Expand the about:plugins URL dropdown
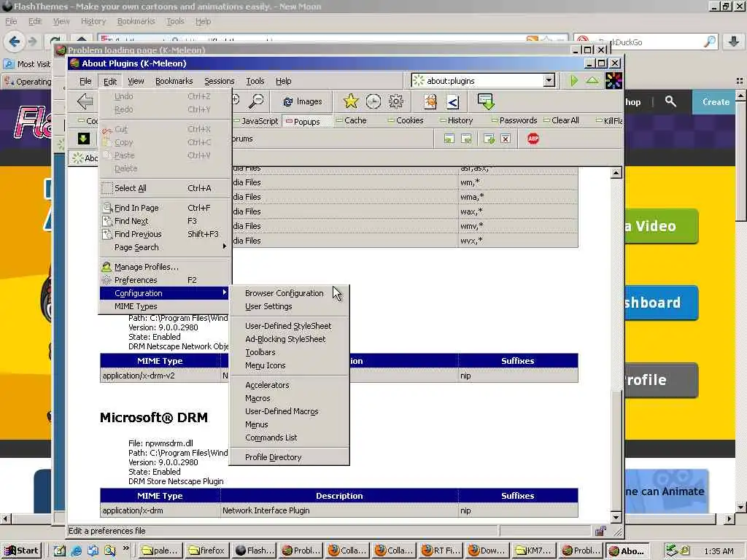The width and height of the screenshot is (747, 560). (x=549, y=80)
